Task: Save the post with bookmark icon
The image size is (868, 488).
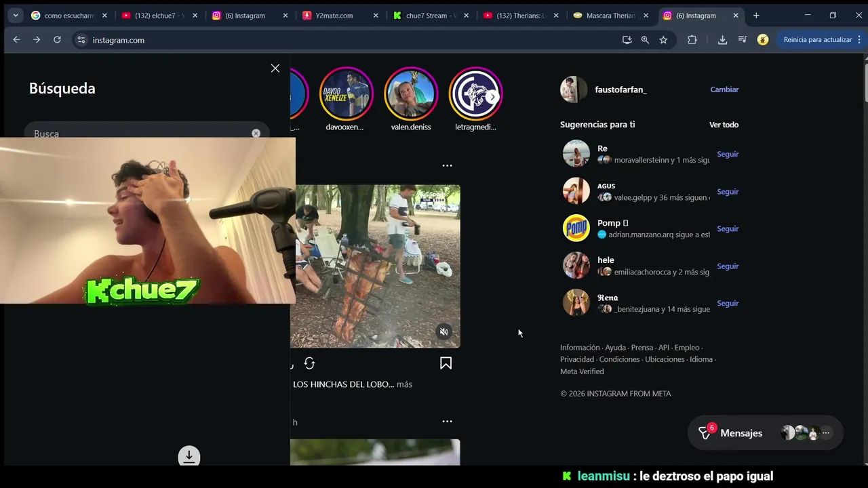Action: pos(446,363)
